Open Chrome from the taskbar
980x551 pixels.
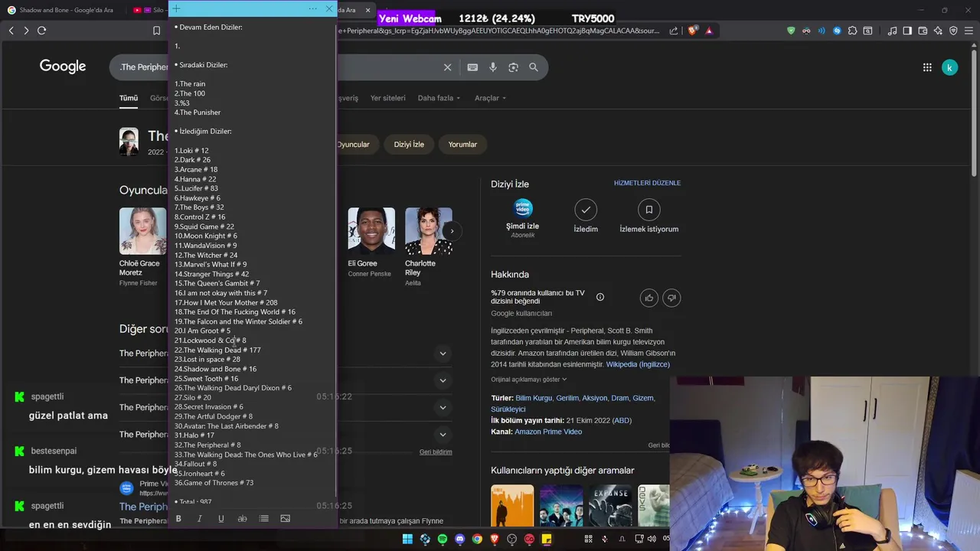477,539
